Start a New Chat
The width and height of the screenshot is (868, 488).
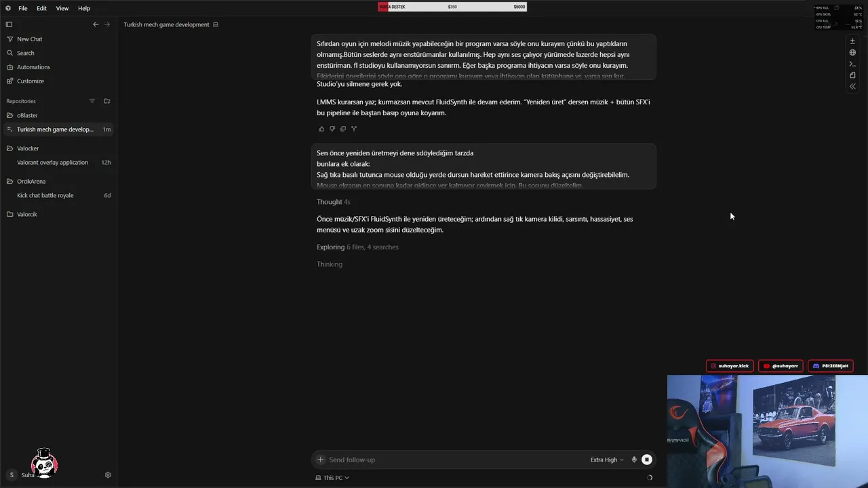click(x=57, y=39)
